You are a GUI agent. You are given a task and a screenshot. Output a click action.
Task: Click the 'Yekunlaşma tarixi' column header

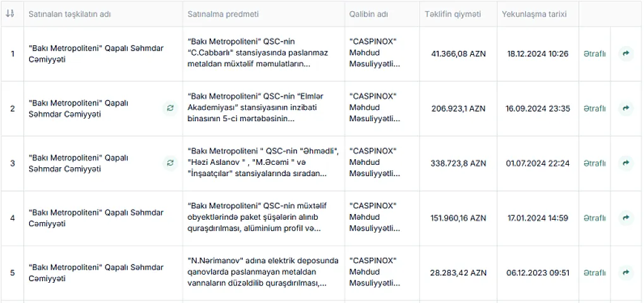coord(534,14)
